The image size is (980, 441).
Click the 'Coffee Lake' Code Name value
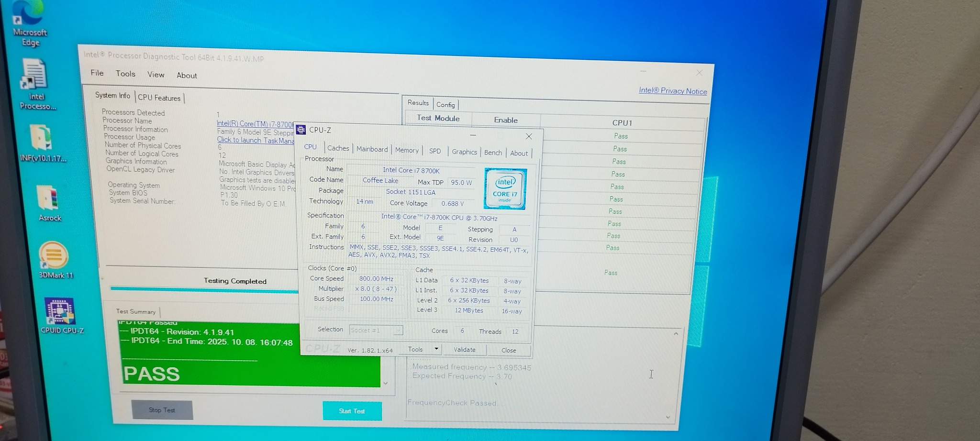(380, 180)
